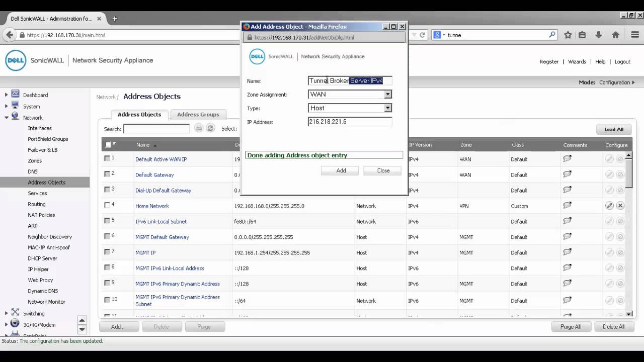Viewport: 644px width, 362px height.
Task: Toggle the select-all checkbox in table header
Action: coord(108,145)
